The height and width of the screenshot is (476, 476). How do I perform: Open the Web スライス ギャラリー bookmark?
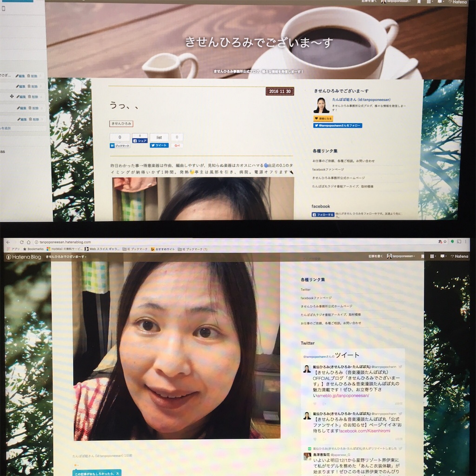pos(102,249)
